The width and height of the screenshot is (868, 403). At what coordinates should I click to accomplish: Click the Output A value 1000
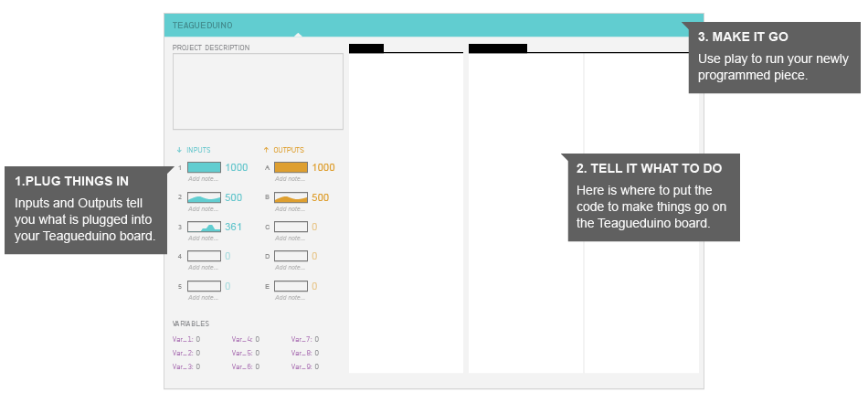(x=323, y=167)
